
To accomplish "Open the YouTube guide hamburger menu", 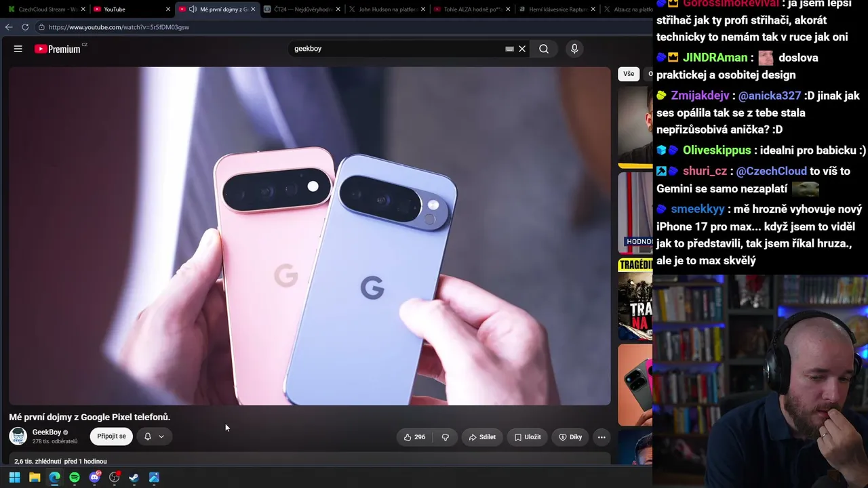I will (x=18, y=49).
